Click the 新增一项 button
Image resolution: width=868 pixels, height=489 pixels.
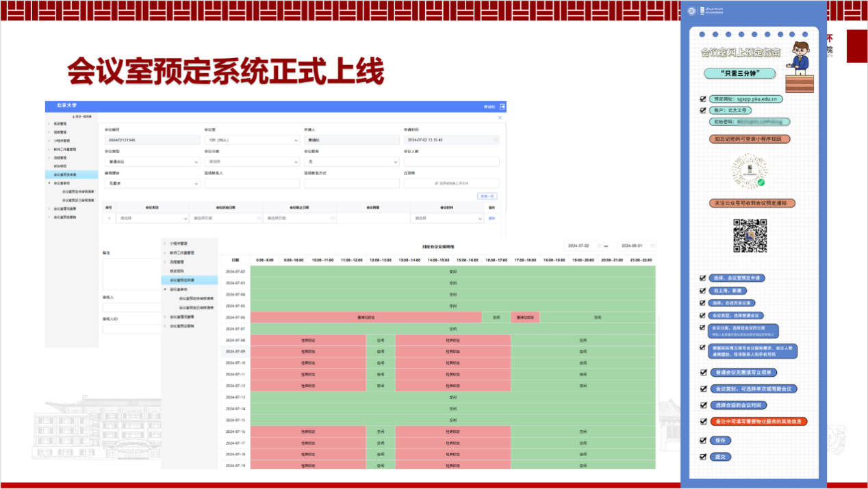(487, 196)
